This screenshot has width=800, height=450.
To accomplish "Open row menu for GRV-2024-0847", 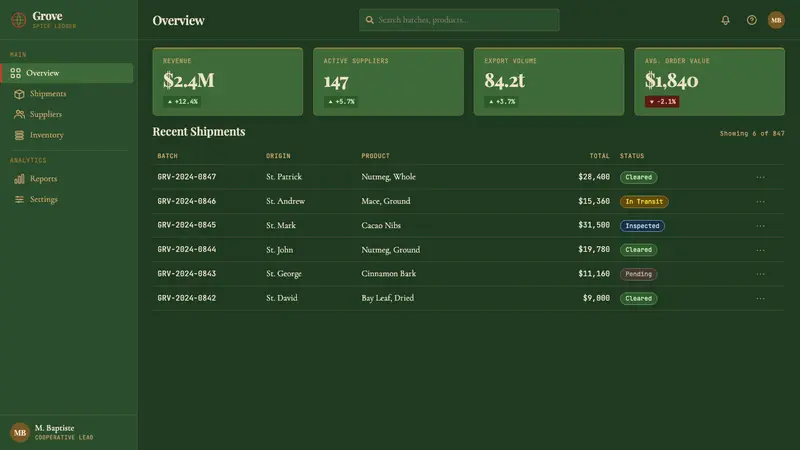I will (760, 177).
